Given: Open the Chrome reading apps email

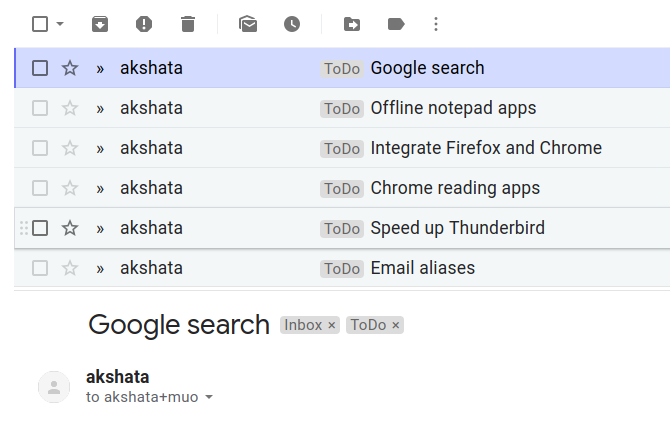Looking at the screenshot, I should point(455,188).
